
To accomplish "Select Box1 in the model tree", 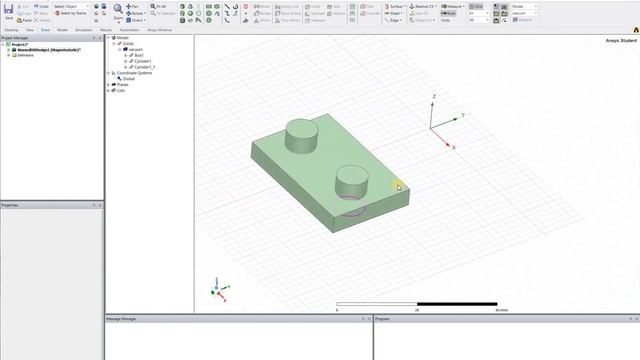I will pyautogui.click(x=139, y=55).
